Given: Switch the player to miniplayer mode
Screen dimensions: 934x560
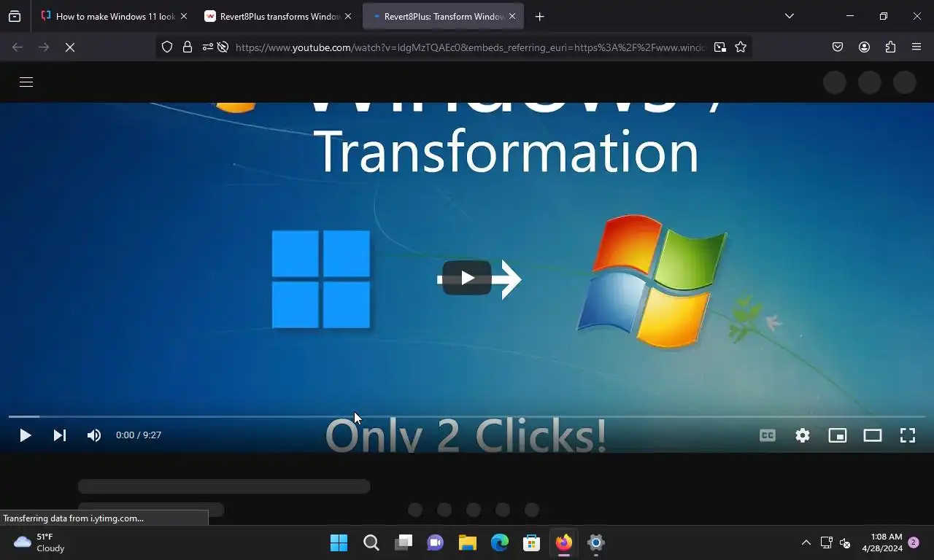Looking at the screenshot, I should click(838, 435).
